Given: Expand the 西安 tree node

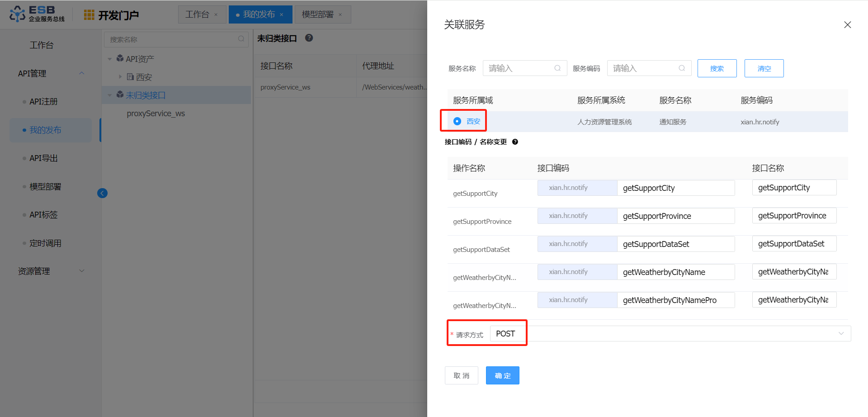Looking at the screenshot, I should (120, 77).
